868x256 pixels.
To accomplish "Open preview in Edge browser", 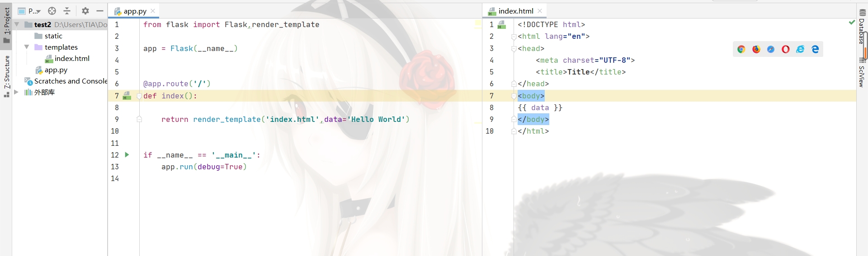I will click(x=815, y=49).
